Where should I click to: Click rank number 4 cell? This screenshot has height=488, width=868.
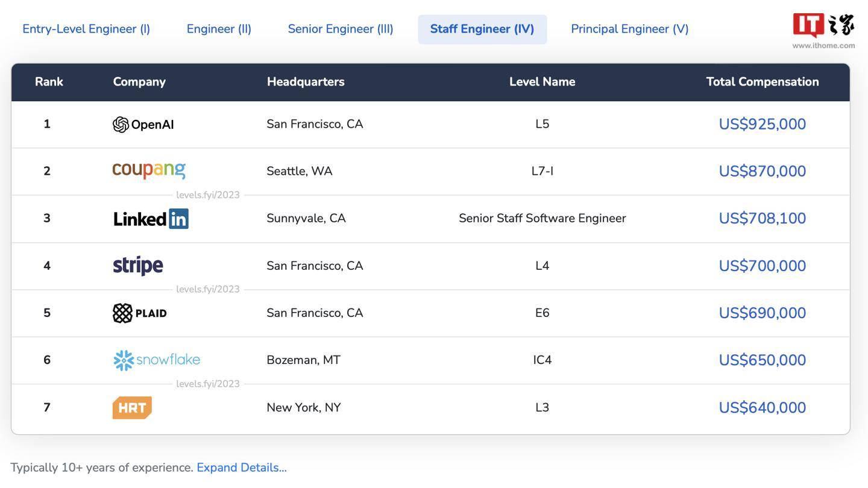pos(47,266)
